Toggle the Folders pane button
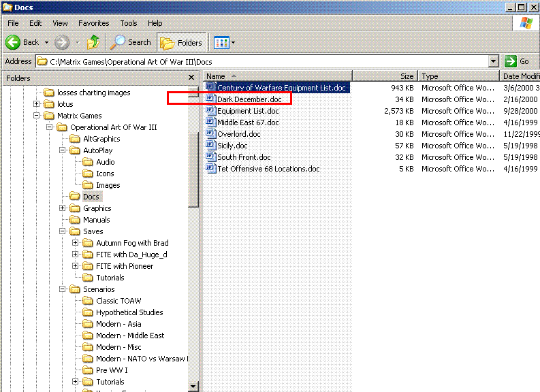Viewport: 540px width, 392px height. [182, 43]
